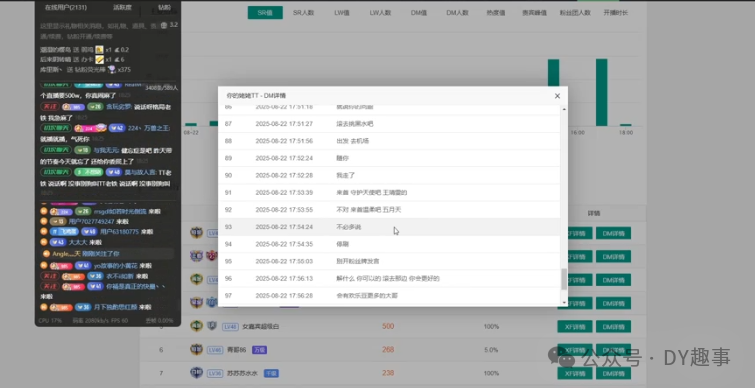
Task: Click the dialog scrollbar up arrow
Action: 564,109
